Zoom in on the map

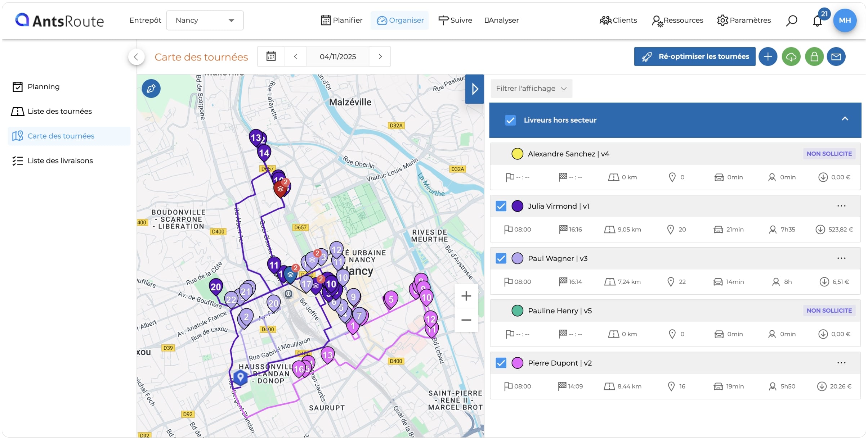[x=466, y=296]
